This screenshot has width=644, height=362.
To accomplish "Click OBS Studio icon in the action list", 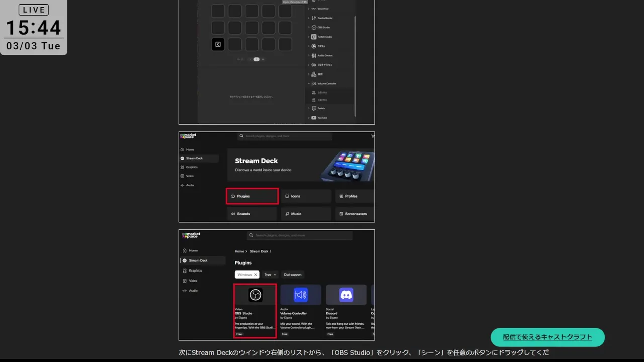I will click(314, 27).
